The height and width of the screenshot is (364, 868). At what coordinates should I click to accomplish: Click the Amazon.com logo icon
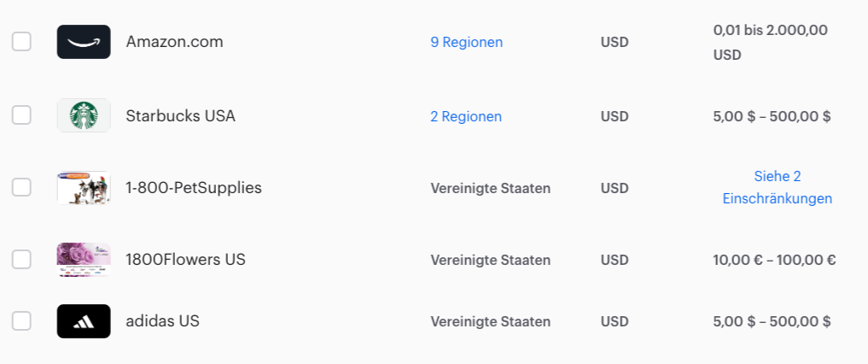(84, 42)
